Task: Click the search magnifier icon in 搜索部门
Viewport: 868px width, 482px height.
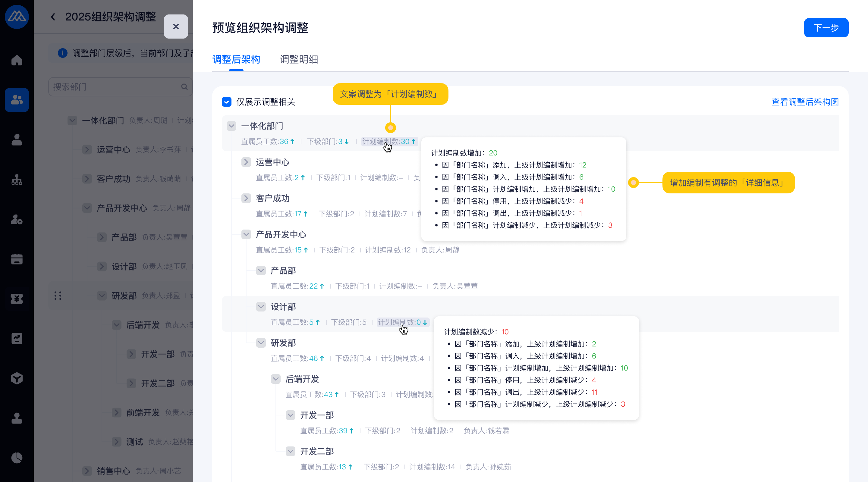Action: 184,87
